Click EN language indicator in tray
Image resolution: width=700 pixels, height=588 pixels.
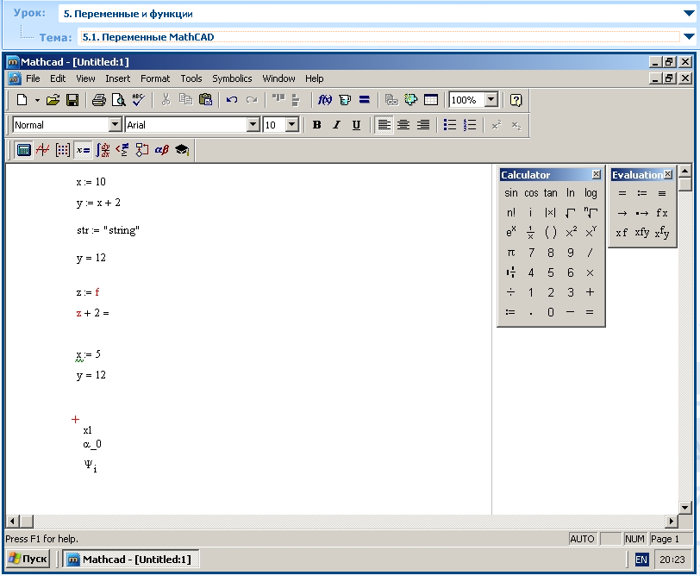[641, 560]
